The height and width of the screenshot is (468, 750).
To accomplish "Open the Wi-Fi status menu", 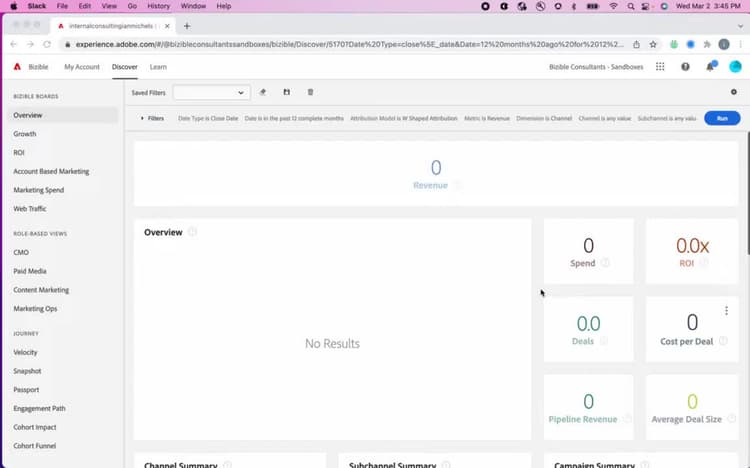I will (x=613, y=6).
